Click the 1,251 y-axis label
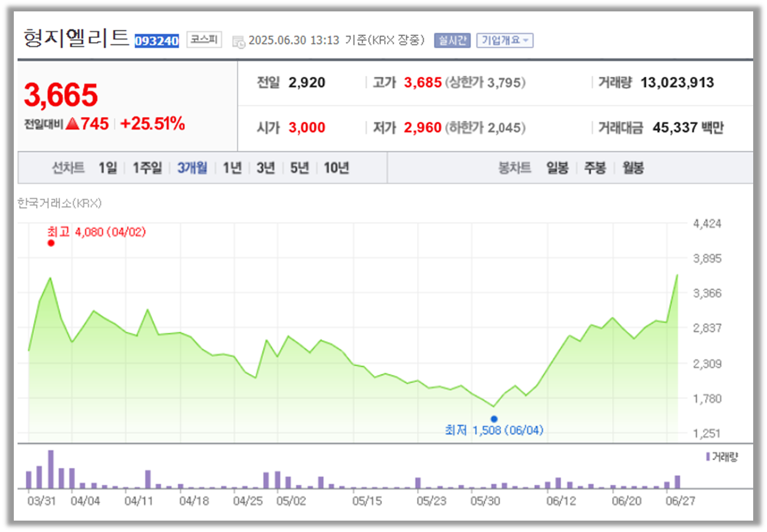 coord(707,433)
